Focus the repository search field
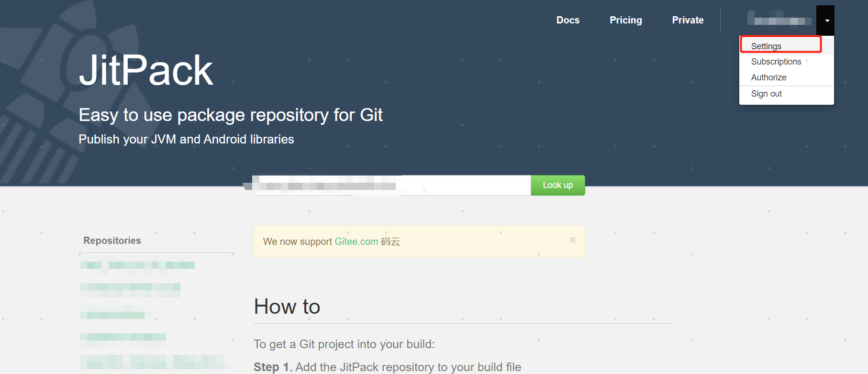 tap(392, 185)
